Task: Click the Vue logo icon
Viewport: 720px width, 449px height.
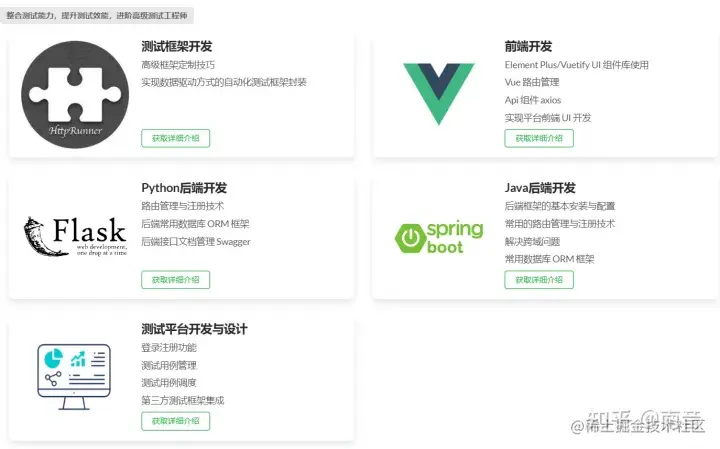Action: tap(439, 94)
